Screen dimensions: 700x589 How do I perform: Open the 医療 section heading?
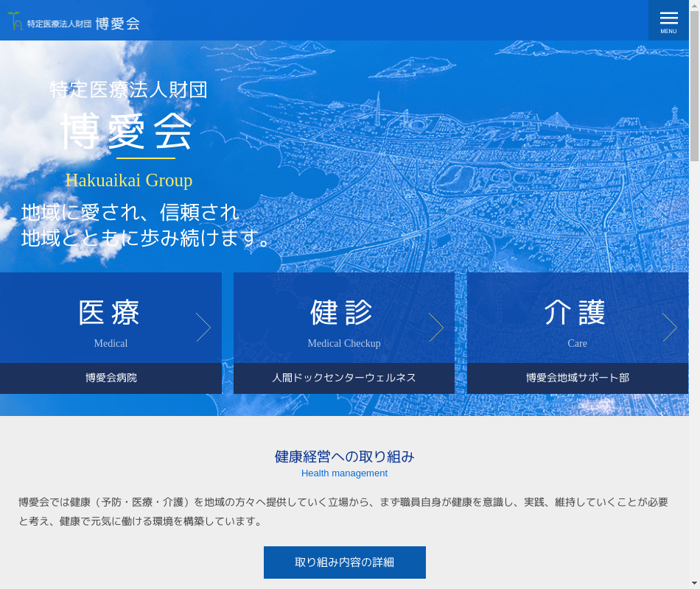click(110, 313)
